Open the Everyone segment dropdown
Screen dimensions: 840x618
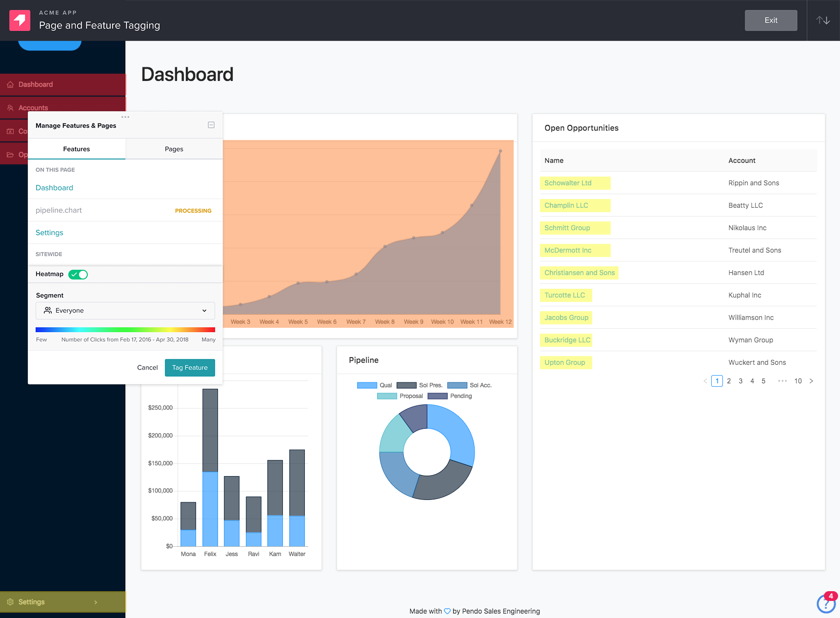click(125, 310)
